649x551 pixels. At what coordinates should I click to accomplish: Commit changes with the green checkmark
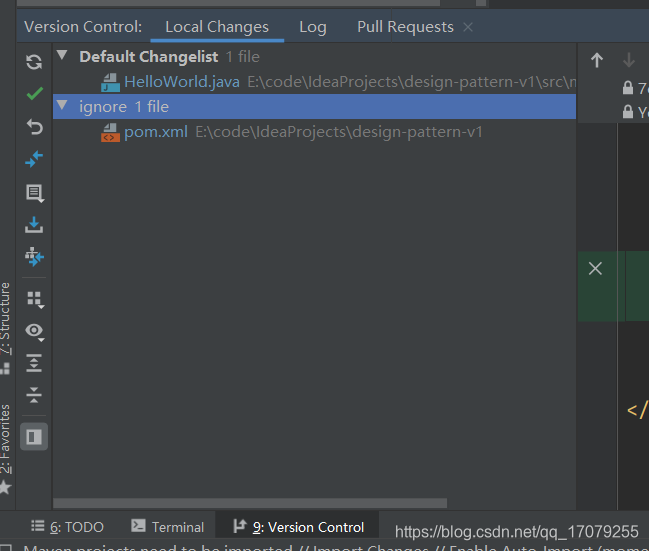tap(34, 94)
